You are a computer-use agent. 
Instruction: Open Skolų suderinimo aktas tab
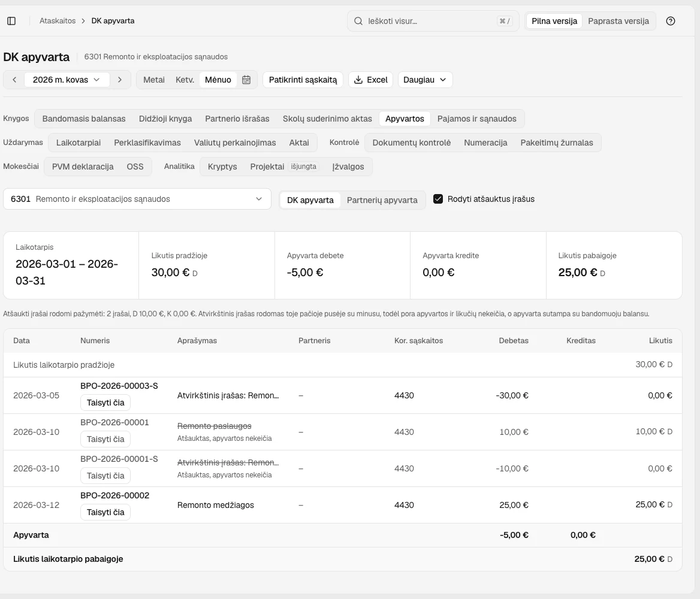pos(327,119)
